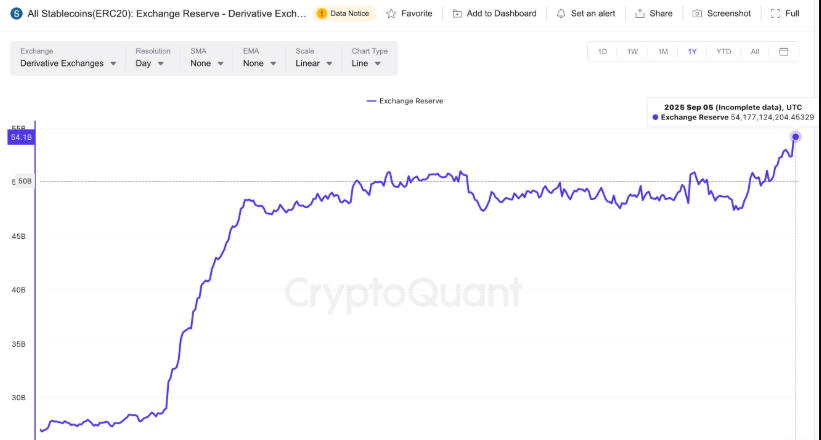
Task: Click the Favorite star icon
Action: 391,14
